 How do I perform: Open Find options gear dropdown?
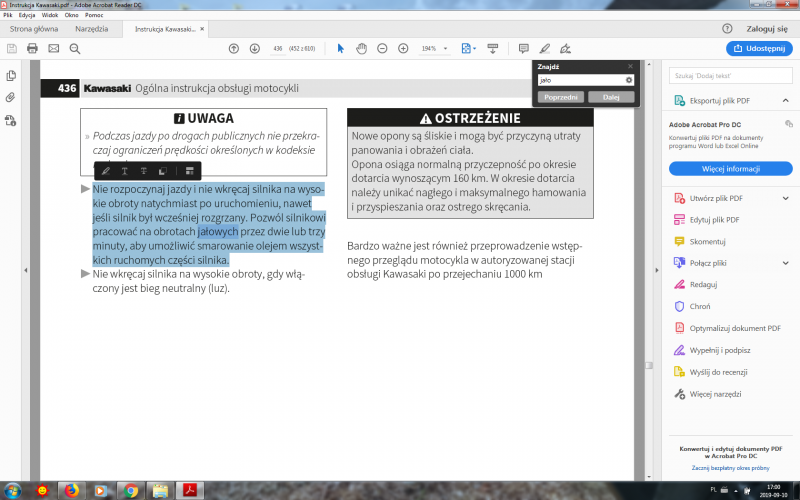pyautogui.click(x=629, y=80)
